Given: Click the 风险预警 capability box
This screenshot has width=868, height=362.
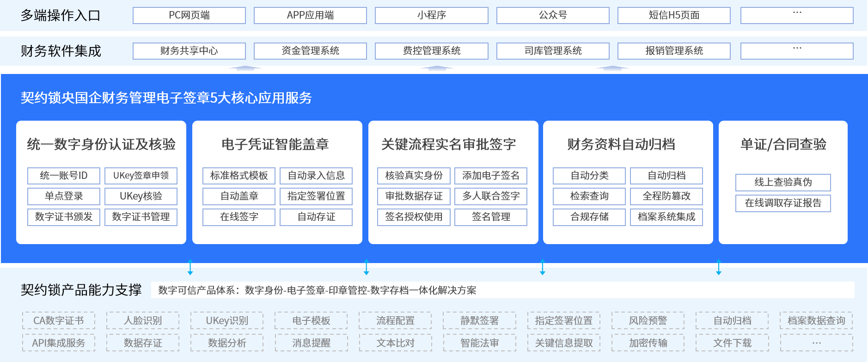Looking at the screenshot, I should click(648, 320).
